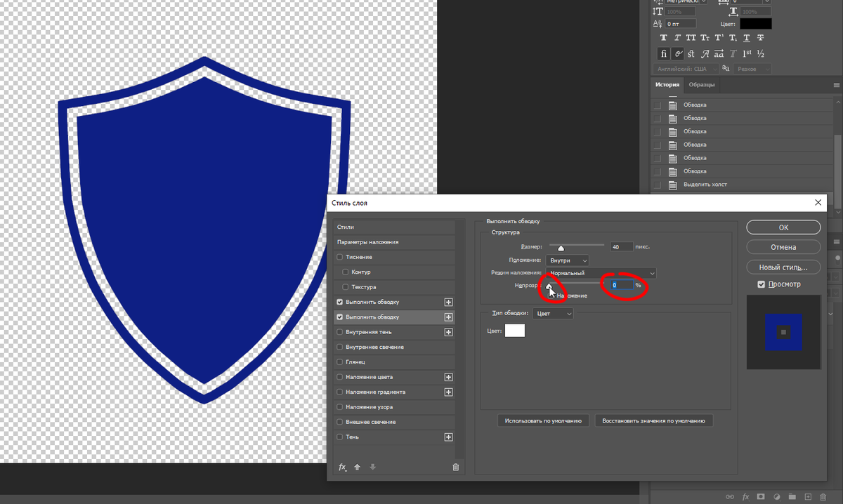Viewport: 843px width, 504px height.
Task: Open History panel options menu
Action: tap(836, 85)
